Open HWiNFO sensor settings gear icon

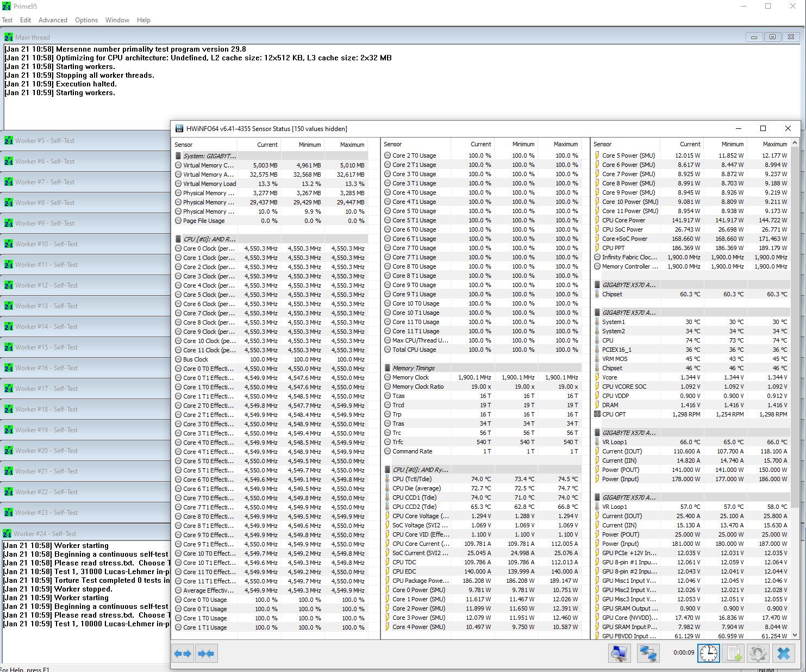(x=758, y=653)
